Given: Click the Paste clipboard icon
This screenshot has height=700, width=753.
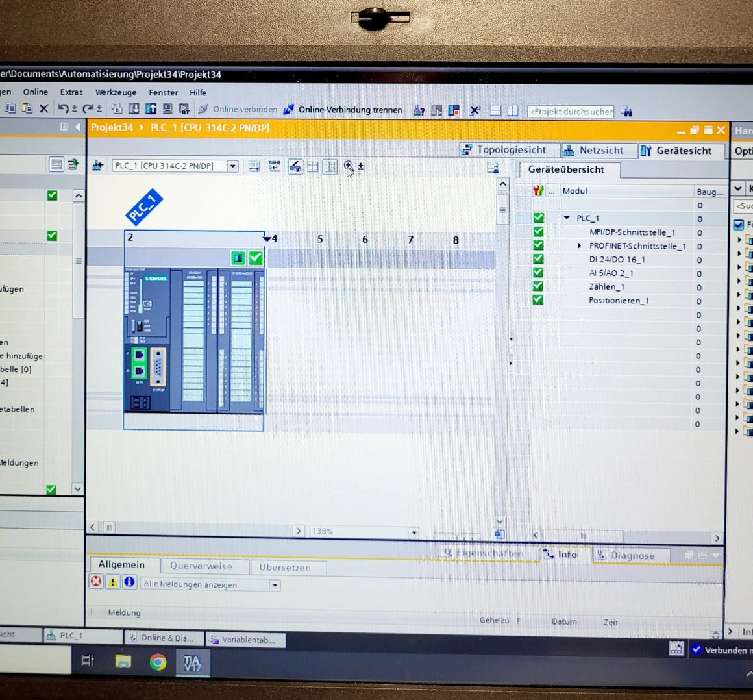Looking at the screenshot, I should click(x=27, y=108).
